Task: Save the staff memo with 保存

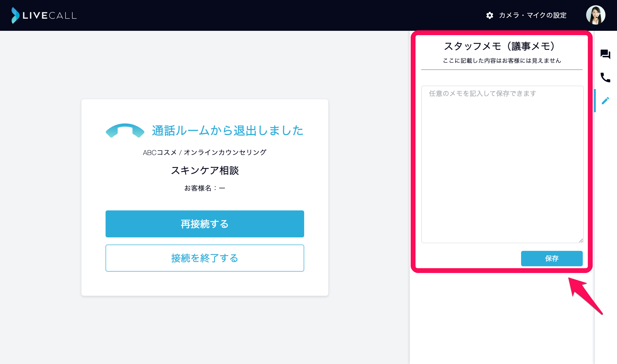Action: point(552,258)
